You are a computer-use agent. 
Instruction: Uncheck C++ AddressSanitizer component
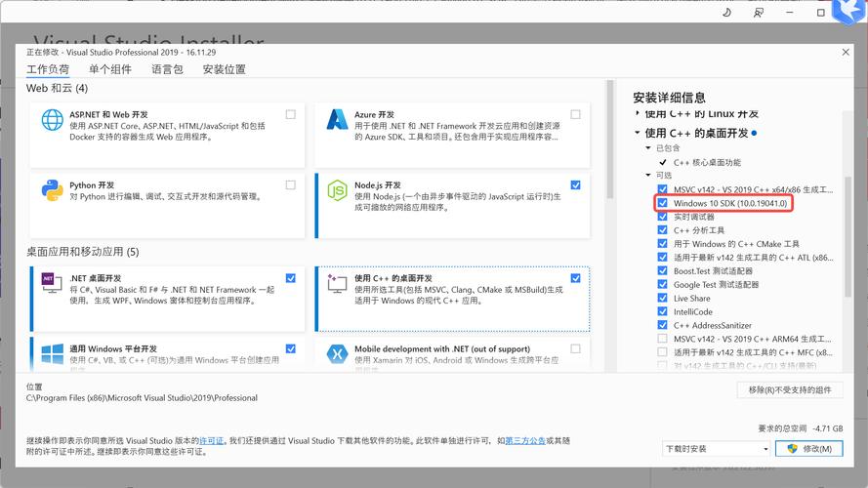coord(662,325)
